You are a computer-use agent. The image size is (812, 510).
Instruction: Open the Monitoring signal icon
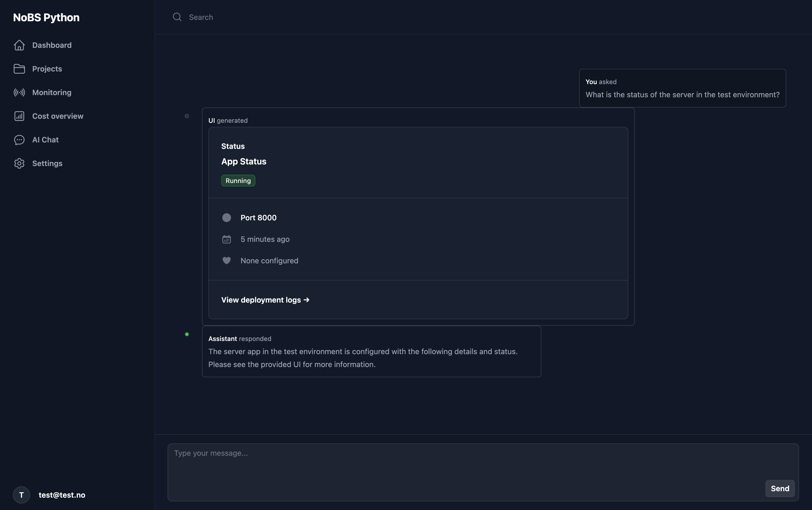(19, 92)
